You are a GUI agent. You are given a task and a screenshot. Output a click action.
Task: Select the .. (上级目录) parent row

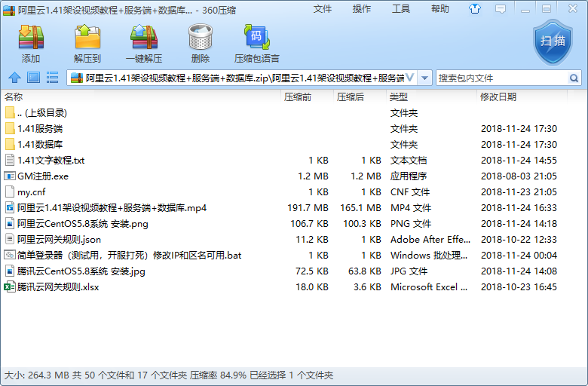tap(292, 113)
